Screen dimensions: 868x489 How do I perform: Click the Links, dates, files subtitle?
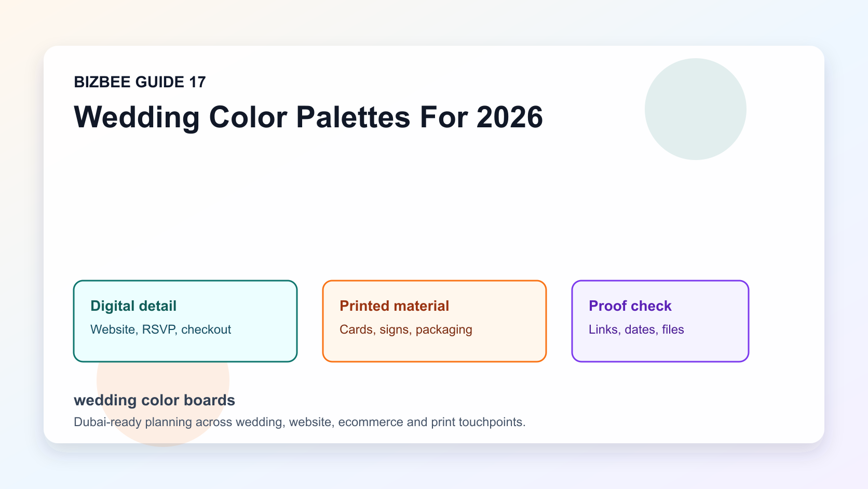[x=636, y=329]
